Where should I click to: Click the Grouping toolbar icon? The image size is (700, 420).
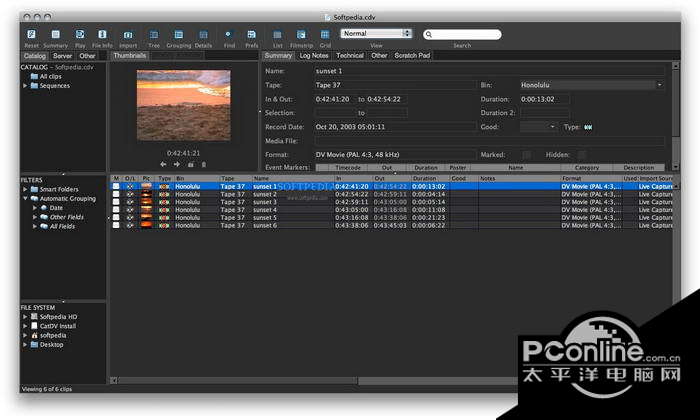179,35
